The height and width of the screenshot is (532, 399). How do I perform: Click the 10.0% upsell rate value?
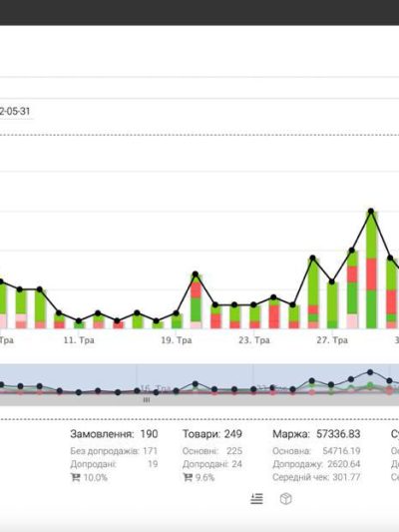pos(95,478)
